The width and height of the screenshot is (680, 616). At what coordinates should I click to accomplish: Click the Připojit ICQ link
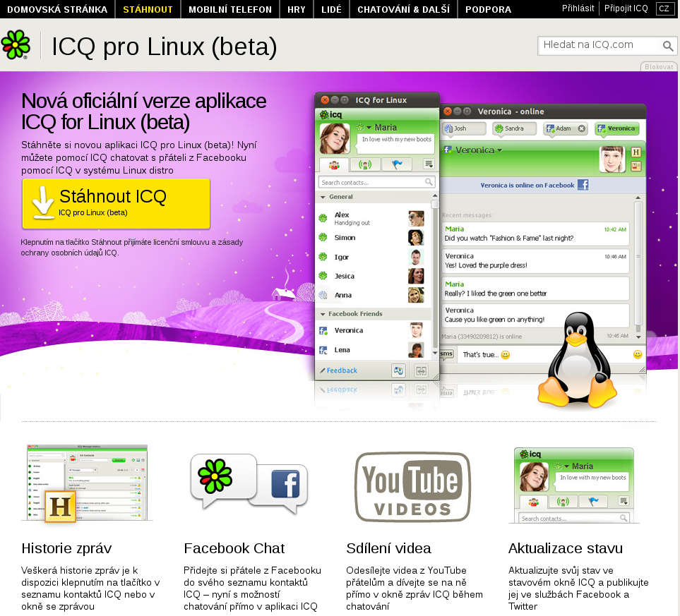coord(626,8)
